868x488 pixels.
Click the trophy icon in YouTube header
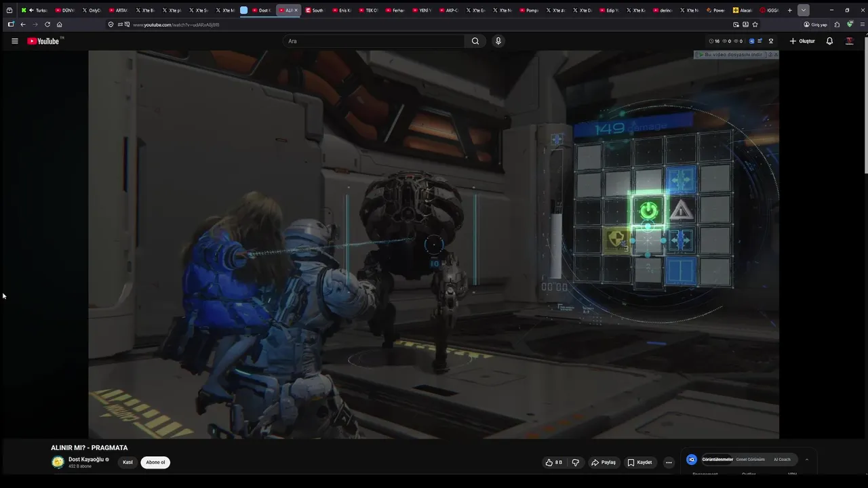click(771, 41)
